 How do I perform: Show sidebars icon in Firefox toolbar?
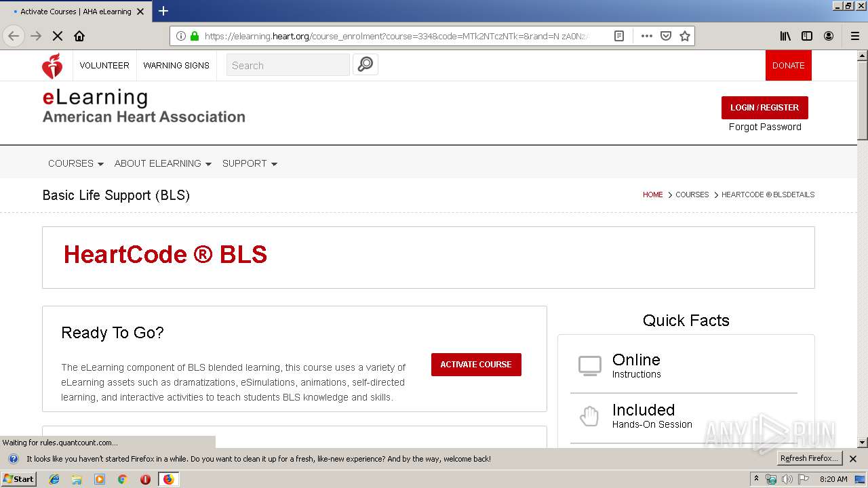[x=807, y=36]
